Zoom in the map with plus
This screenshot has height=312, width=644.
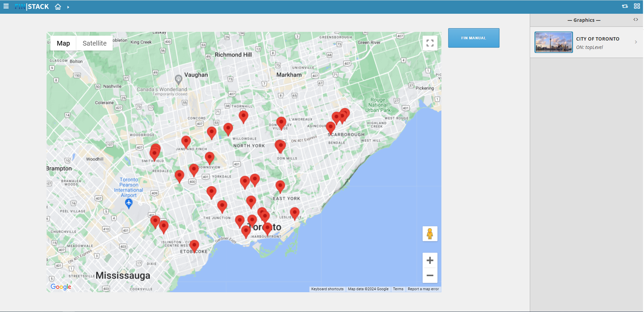(430, 260)
